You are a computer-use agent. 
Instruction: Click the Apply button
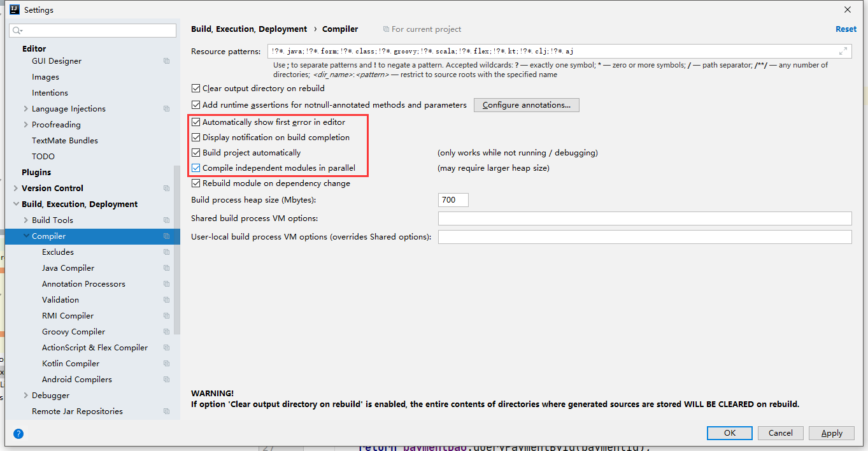pyautogui.click(x=832, y=433)
